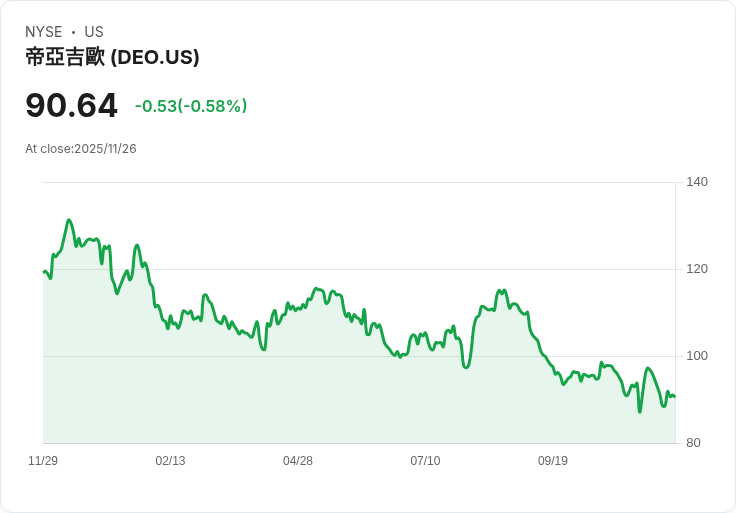
Task: Select the current price 90.64
Action: [x=71, y=105]
